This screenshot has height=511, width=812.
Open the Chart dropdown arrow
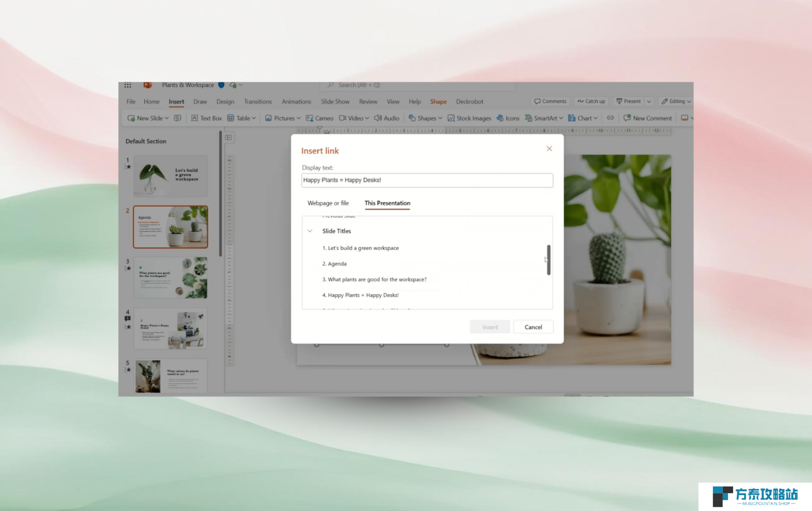coord(596,118)
